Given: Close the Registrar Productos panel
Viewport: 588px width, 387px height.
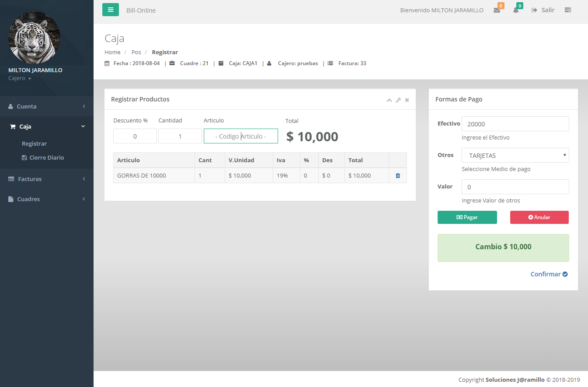Looking at the screenshot, I should tap(407, 100).
